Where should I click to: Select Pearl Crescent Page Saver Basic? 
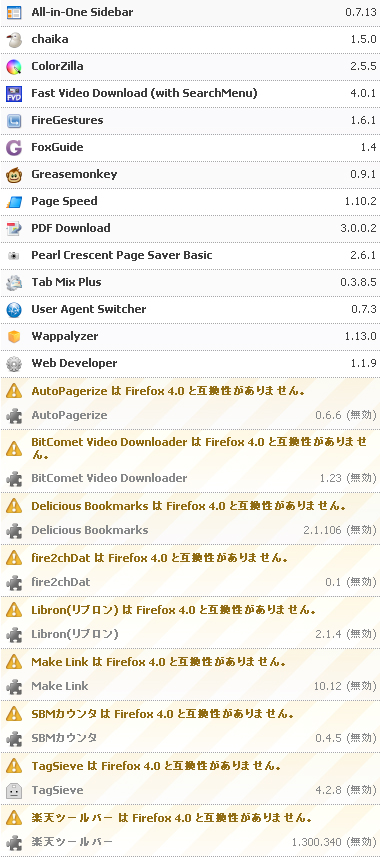[x=190, y=256]
